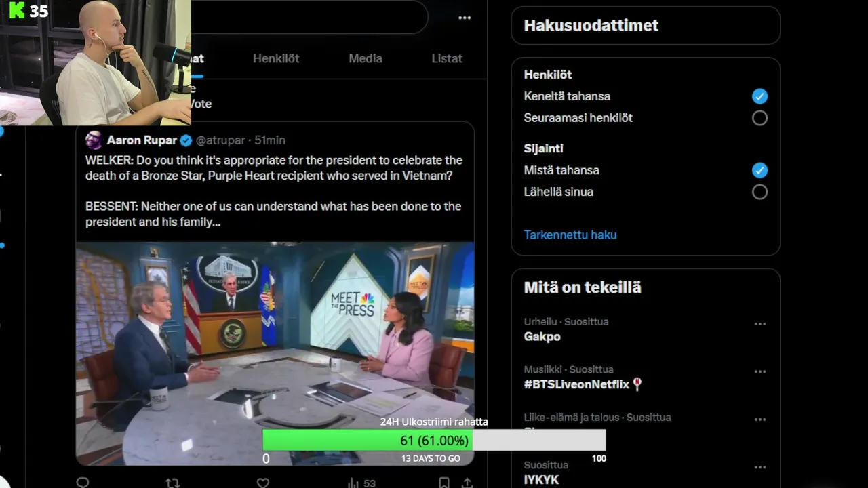Select the 'Seuraamasi henkilöt' radio option
This screenshot has height=488, width=868.
click(x=759, y=118)
